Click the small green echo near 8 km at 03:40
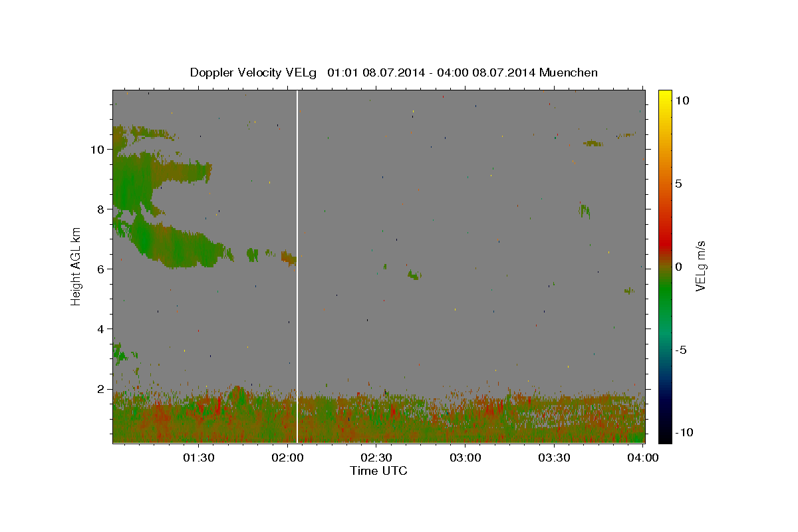This screenshot has height=532, width=798. [585, 211]
